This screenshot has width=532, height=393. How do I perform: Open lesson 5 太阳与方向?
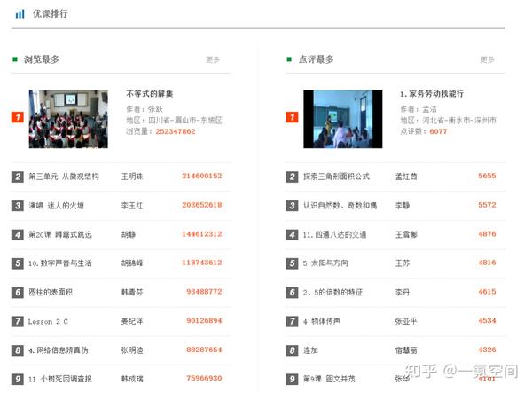click(x=325, y=263)
